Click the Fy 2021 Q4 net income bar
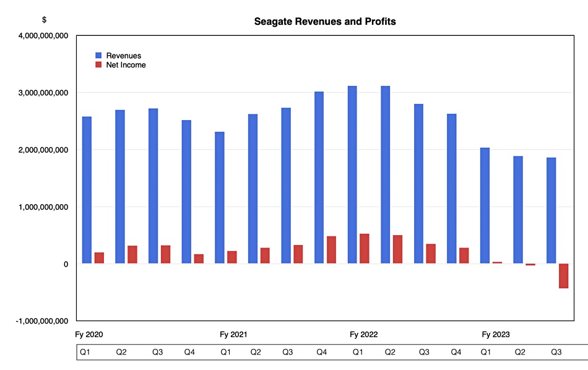 coord(332,250)
